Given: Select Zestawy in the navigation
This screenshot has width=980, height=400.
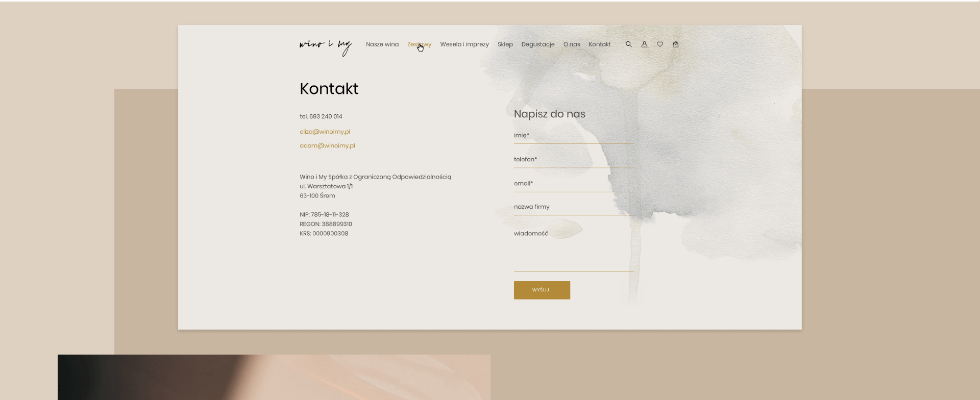Looking at the screenshot, I should click(x=419, y=44).
